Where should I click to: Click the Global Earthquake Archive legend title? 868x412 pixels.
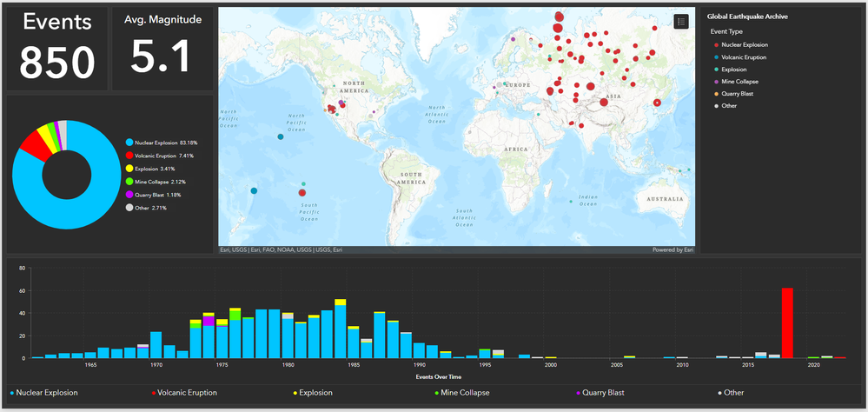[x=747, y=17]
